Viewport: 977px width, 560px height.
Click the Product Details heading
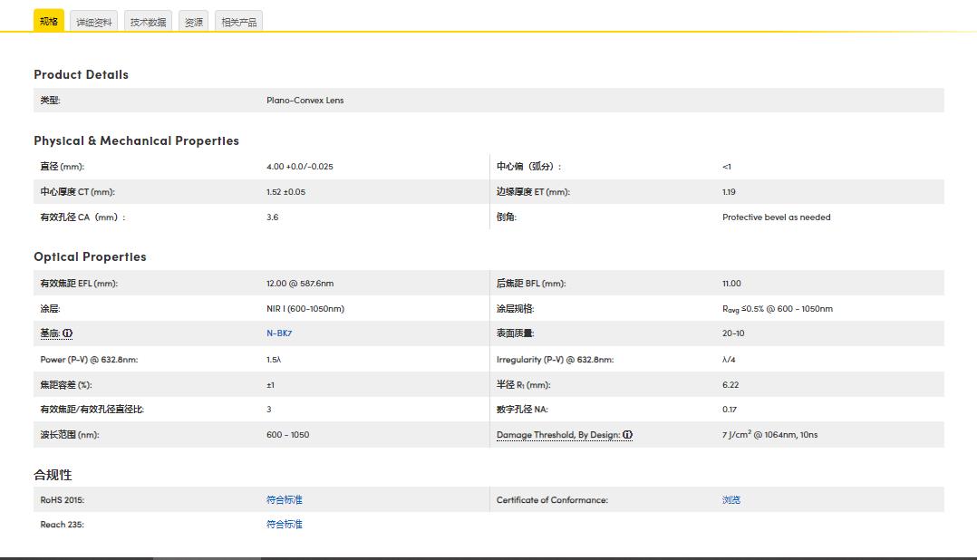81,74
